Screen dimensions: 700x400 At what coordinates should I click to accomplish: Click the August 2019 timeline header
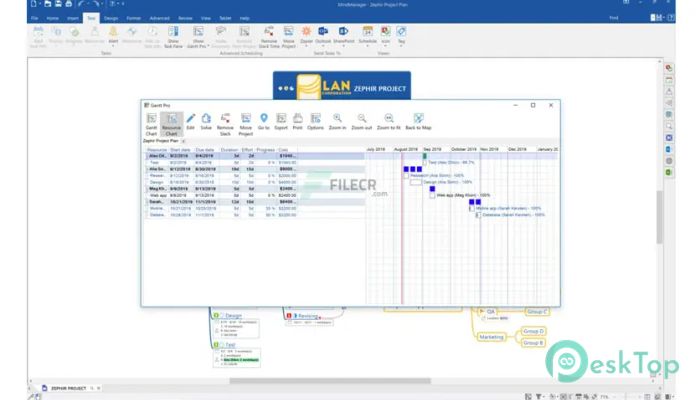[x=406, y=150]
